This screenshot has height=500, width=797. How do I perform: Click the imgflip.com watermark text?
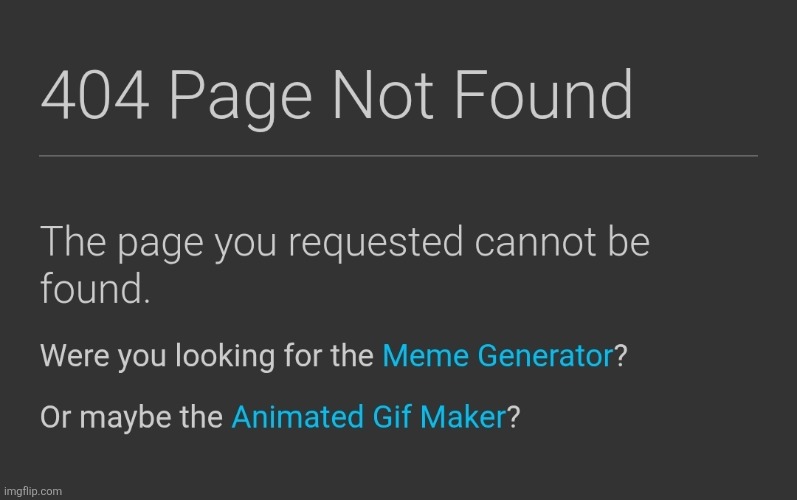pos(32,491)
